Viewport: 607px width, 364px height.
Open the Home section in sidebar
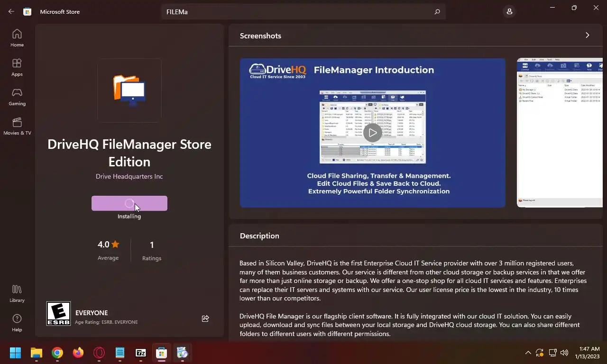[x=17, y=38]
